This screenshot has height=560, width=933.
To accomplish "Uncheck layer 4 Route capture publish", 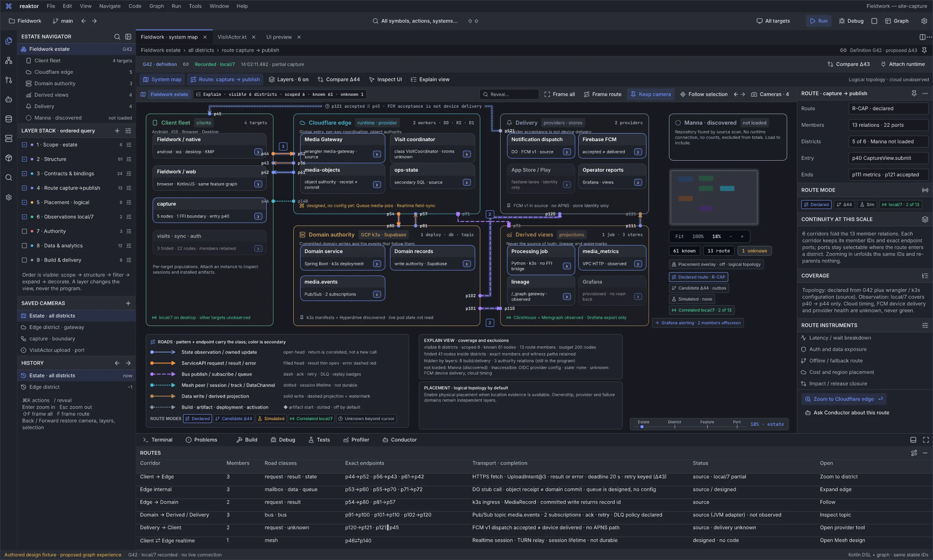I will [x=24, y=188].
